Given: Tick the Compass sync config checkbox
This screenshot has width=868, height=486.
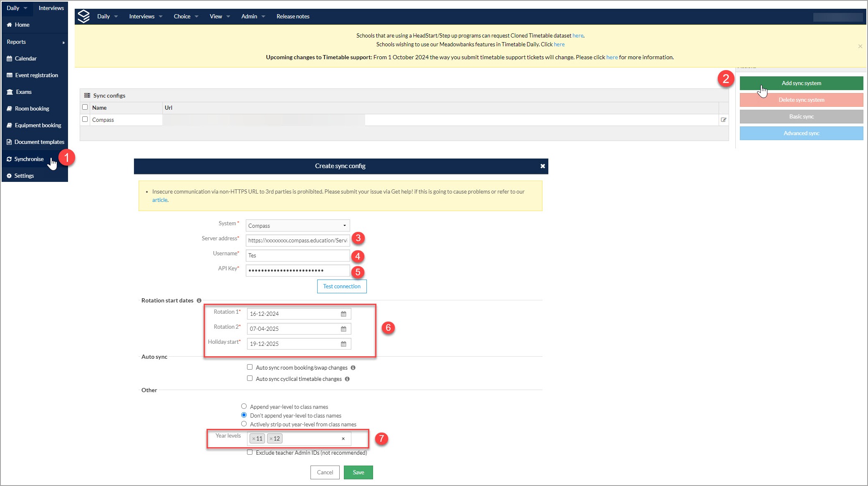Looking at the screenshot, I should (85, 119).
